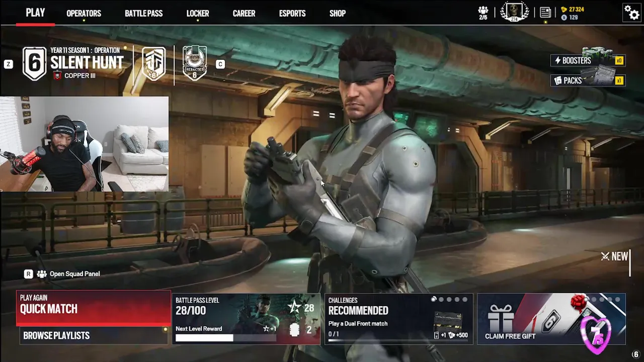Click the camo skin reward thumbnail in Challenges

click(448, 321)
